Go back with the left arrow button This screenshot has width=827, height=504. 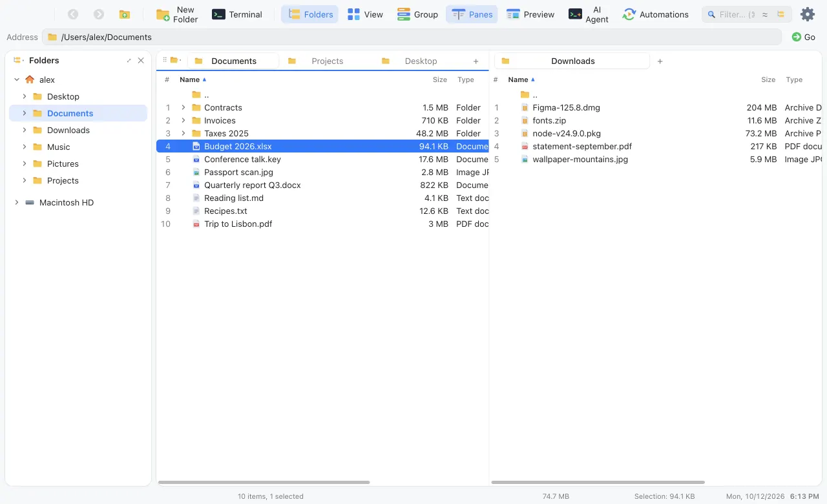click(x=73, y=14)
